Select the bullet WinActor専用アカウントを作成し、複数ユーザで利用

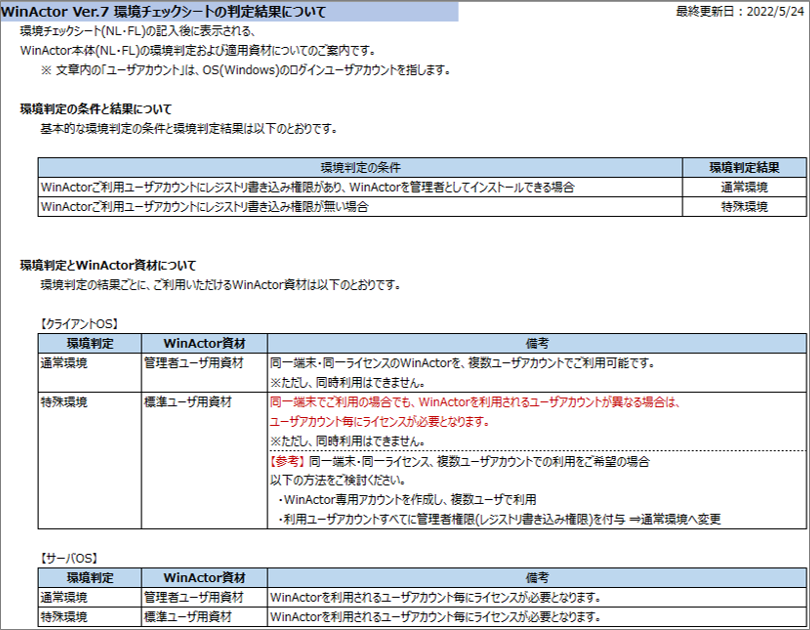[406, 500]
